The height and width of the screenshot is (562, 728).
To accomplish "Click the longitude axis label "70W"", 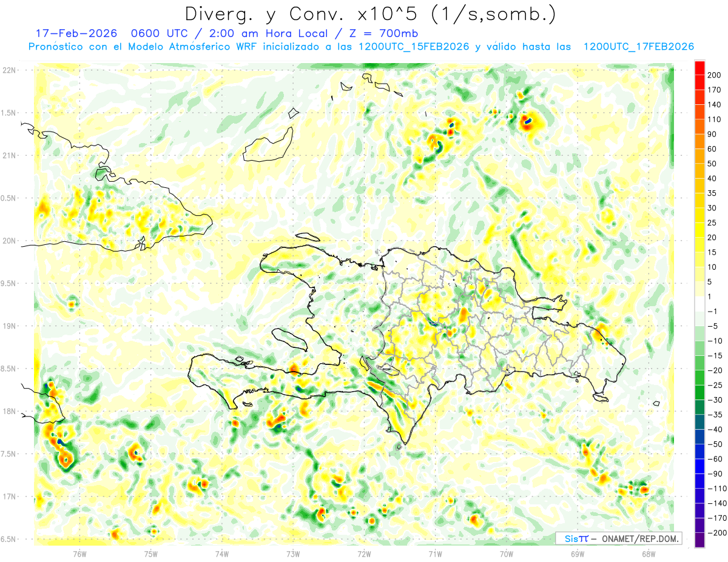I will coord(507,554).
